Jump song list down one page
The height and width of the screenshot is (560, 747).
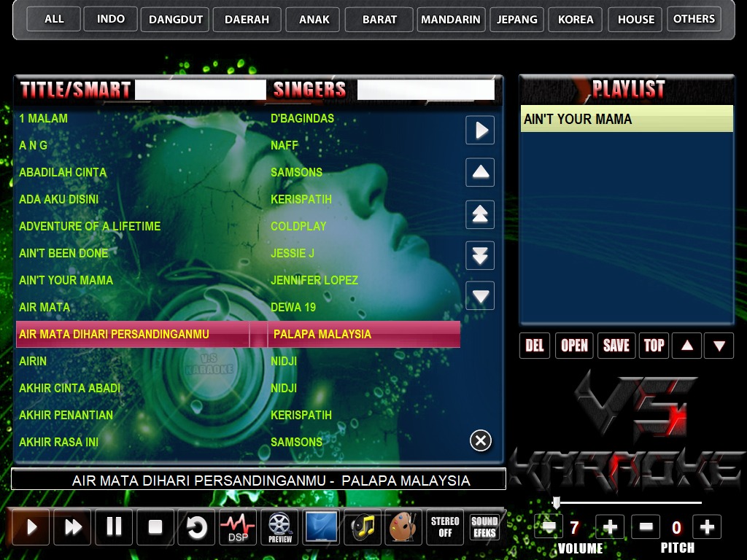coord(480,255)
